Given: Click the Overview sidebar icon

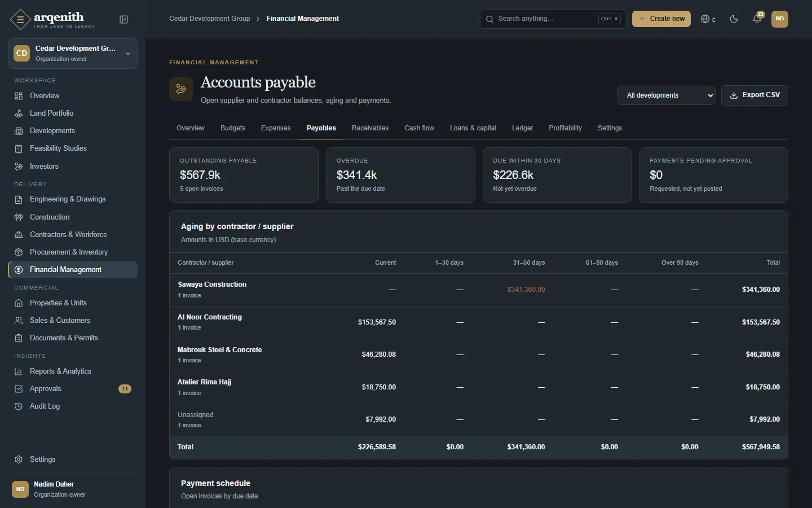Looking at the screenshot, I should click(x=19, y=96).
